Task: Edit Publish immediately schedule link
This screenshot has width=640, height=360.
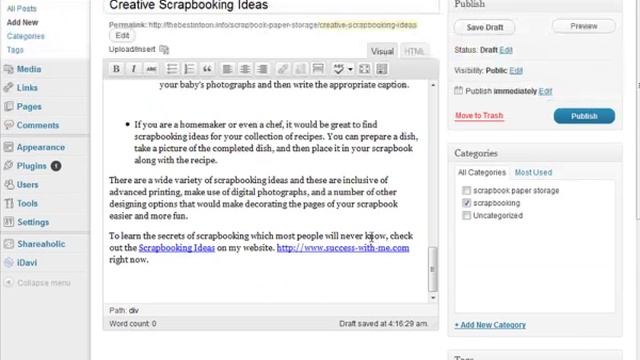Action: click(x=545, y=91)
